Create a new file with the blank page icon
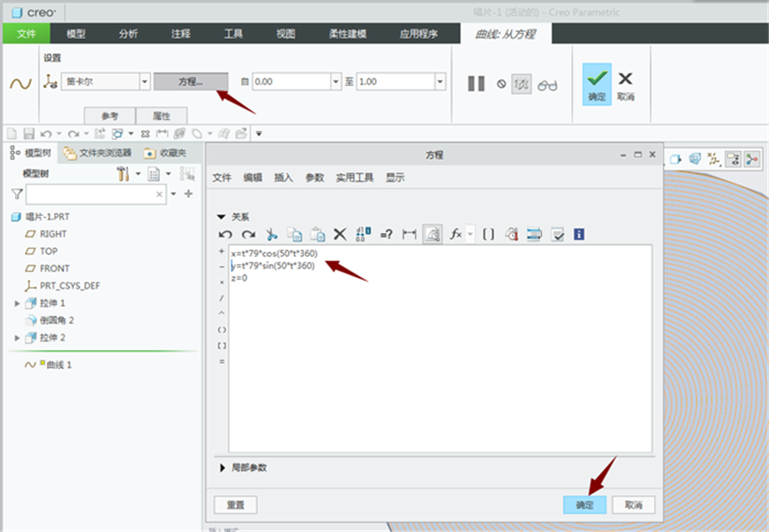 12,133
